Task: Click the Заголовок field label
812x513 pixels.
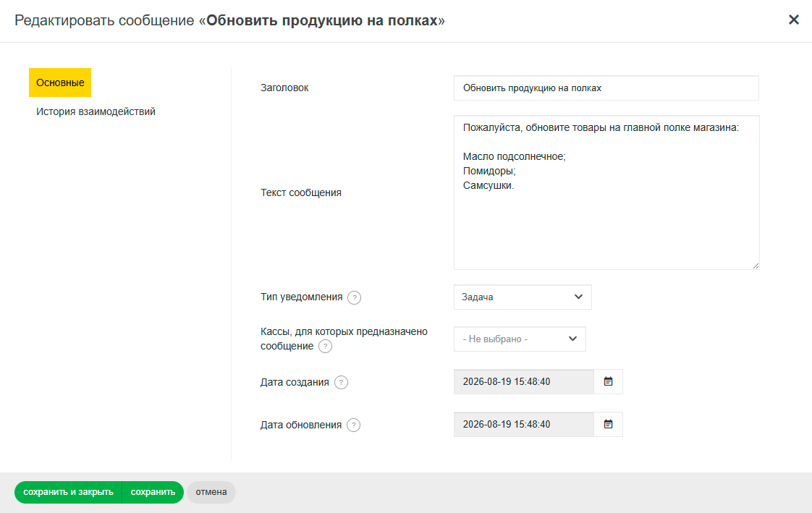Action: tap(284, 88)
